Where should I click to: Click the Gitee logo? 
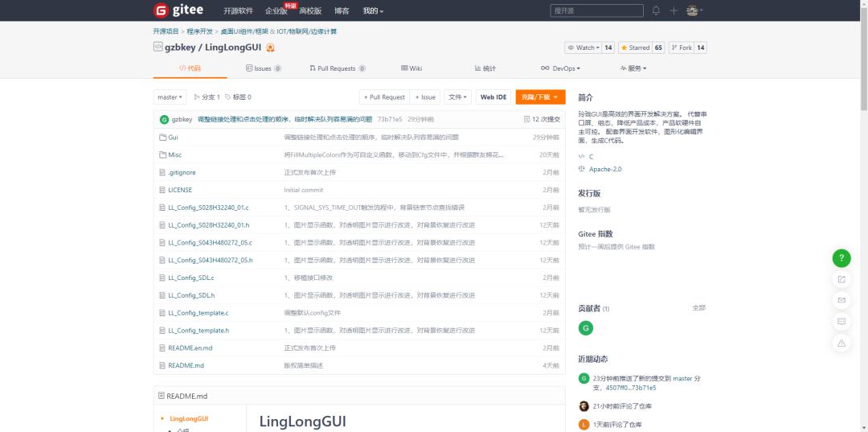tap(178, 10)
